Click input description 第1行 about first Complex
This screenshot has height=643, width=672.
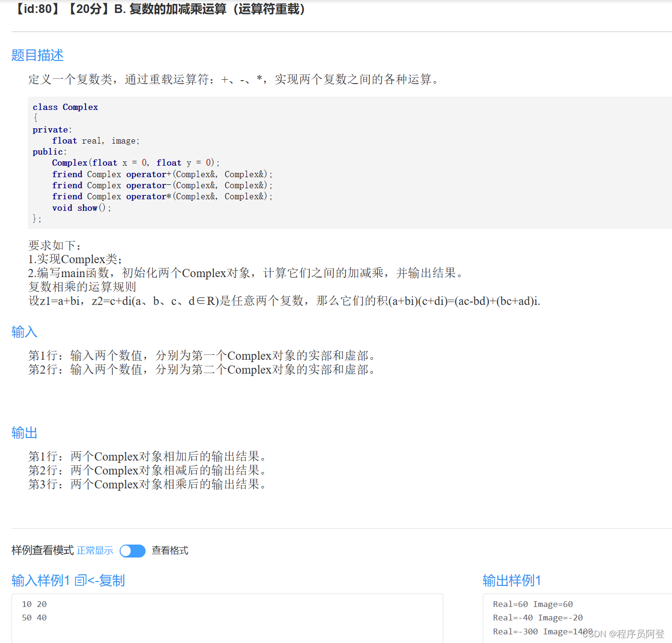point(202,356)
